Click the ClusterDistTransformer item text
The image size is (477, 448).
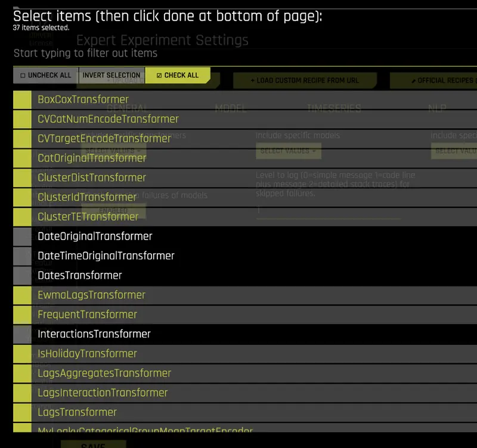[x=92, y=178]
